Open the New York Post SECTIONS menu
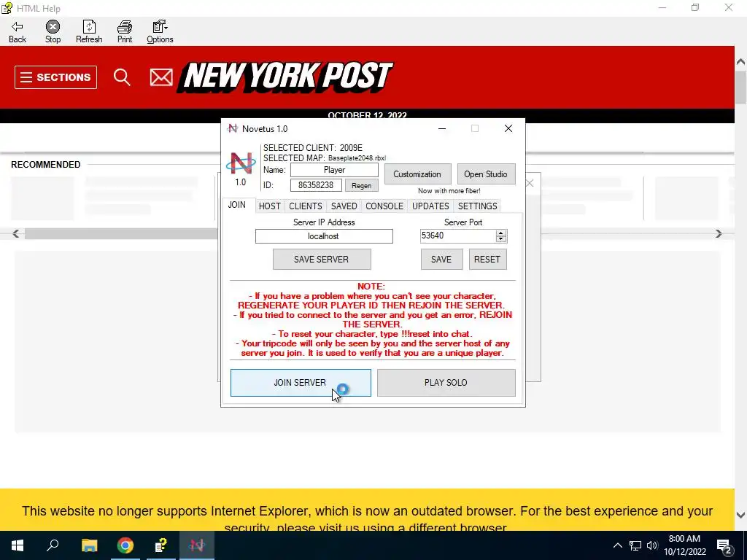Image resolution: width=747 pixels, height=560 pixels. coord(55,77)
